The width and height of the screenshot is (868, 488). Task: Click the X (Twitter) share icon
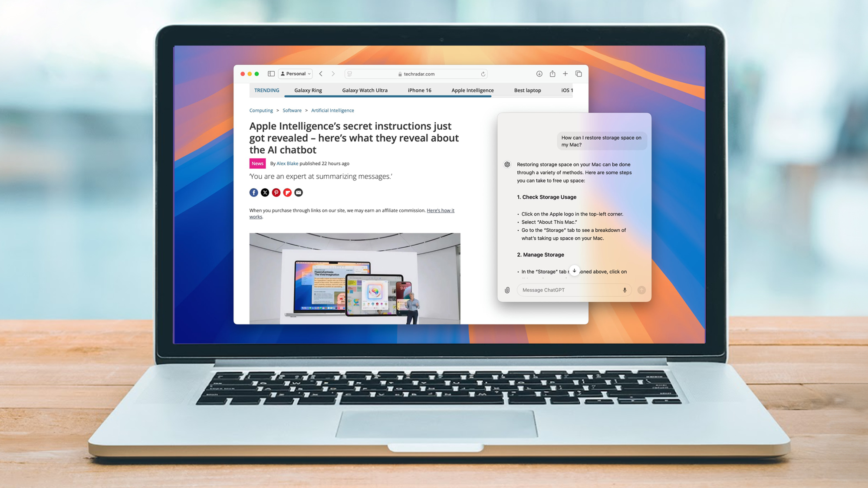pyautogui.click(x=265, y=192)
